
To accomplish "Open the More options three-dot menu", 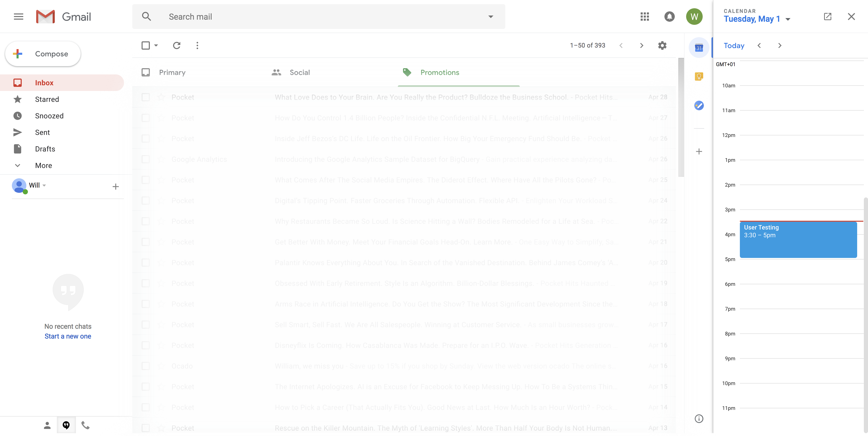I will [x=197, y=45].
